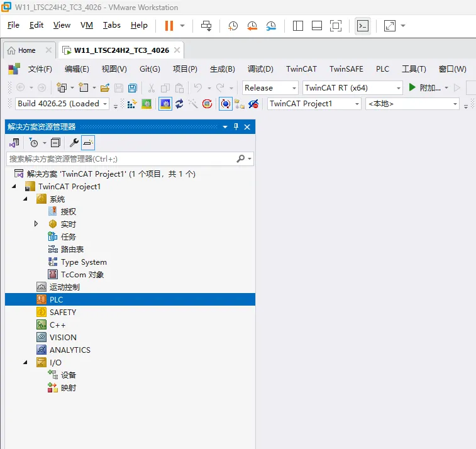
Task: Open the Release configuration dropdown
Action: [x=294, y=88]
